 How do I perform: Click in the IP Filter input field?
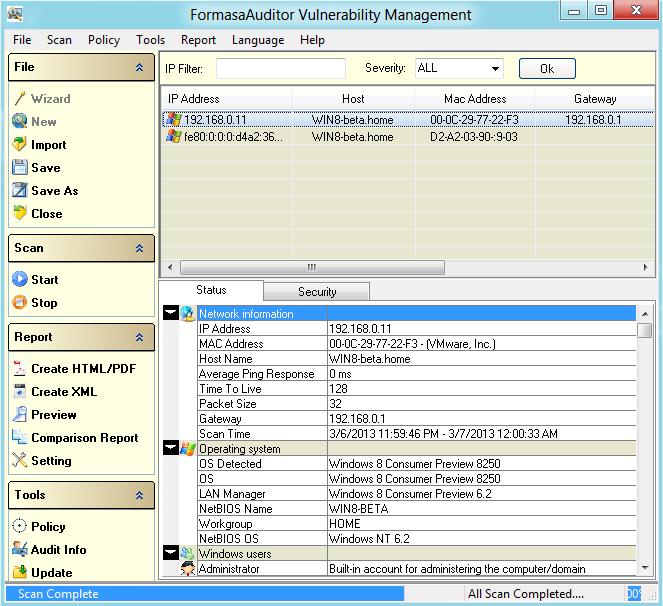tap(281, 69)
